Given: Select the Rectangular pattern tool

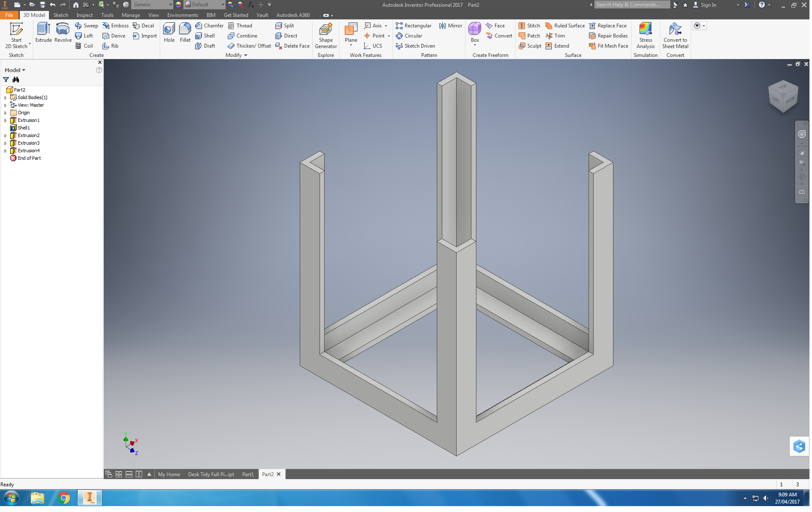Looking at the screenshot, I should click(x=414, y=26).
